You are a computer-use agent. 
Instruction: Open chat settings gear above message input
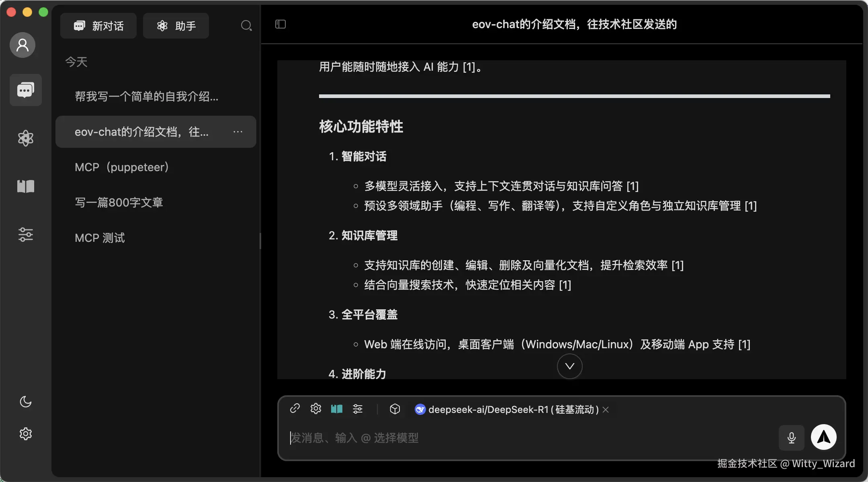click(x=315, y=408)
